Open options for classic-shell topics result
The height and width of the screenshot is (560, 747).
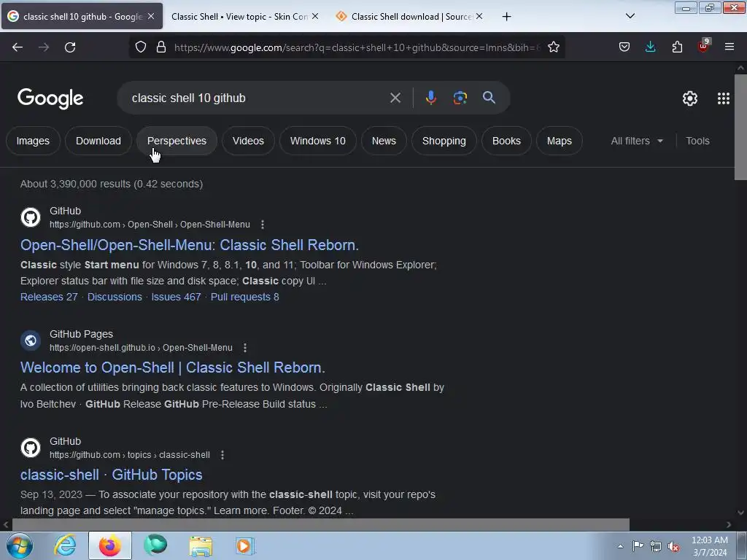pos(222,455)
